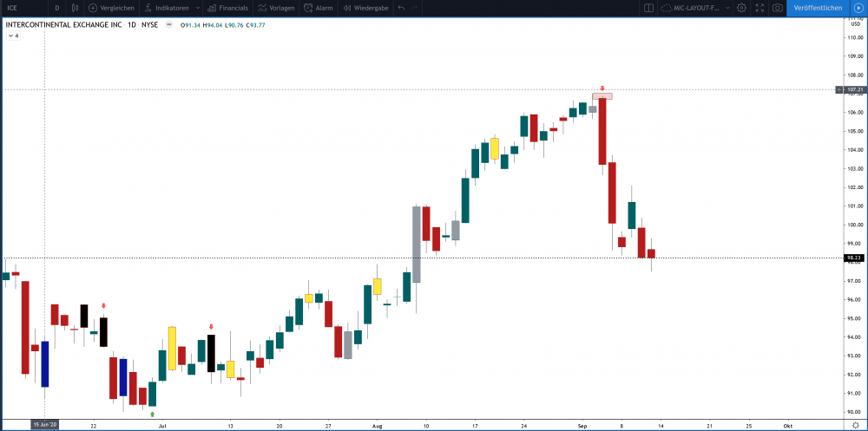The height and width of the screenshot is (431, 868).
Task: Click the 91.00 price axis label
Action: point(855,394)
